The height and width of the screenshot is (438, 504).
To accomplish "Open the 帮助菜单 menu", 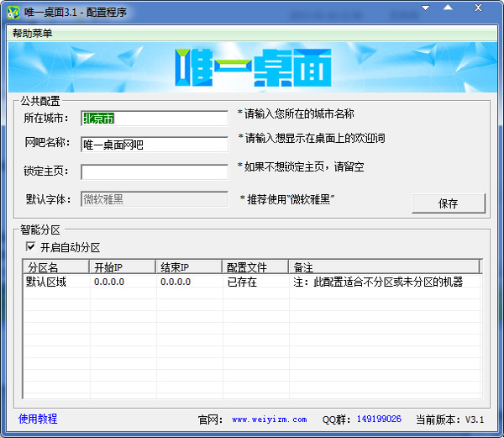I will (x=32, y=33).
